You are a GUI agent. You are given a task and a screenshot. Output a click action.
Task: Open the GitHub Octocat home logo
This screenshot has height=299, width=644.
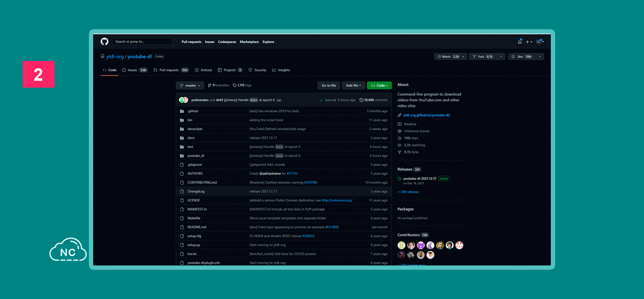point(104,42)
